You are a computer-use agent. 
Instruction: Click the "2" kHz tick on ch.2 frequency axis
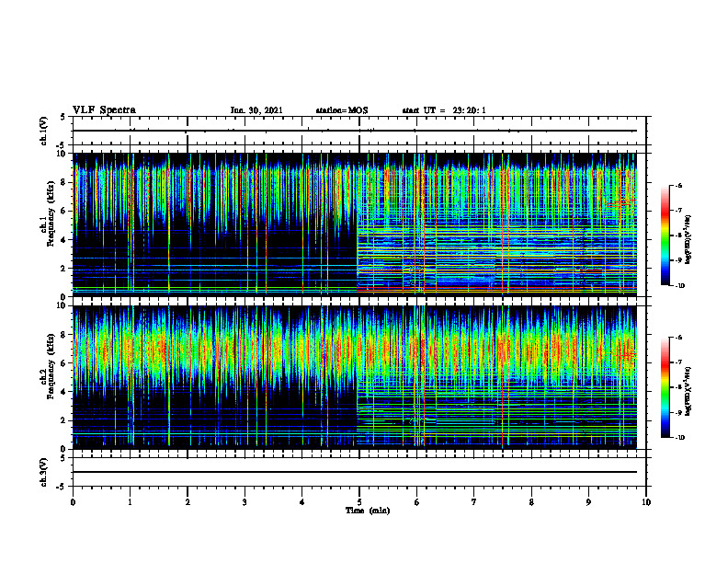click(64, 420)
